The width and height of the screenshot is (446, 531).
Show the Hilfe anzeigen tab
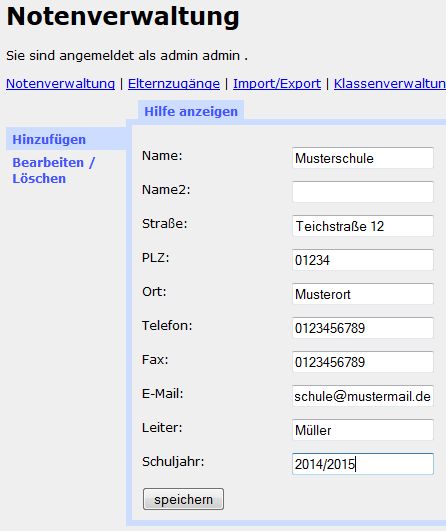click(191, 111)
